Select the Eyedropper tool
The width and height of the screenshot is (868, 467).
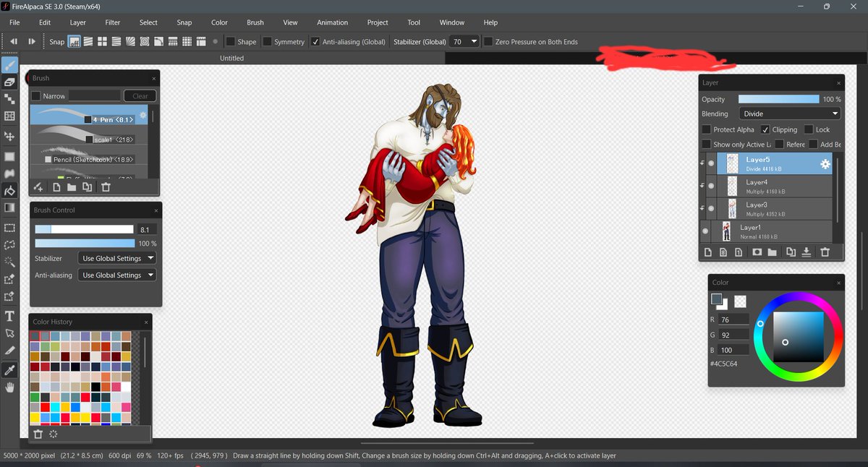coord(9,370)
